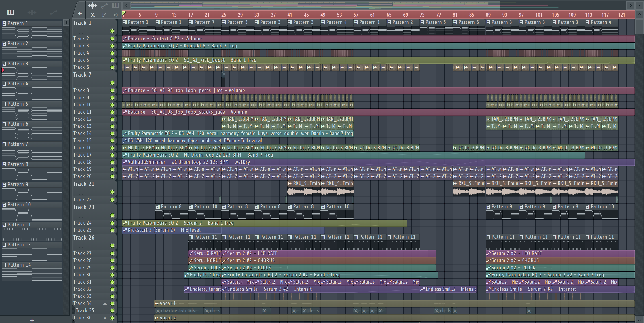Screen dimensions: 644x323
Task: Toggle Track 28 mute light
Action: click(x=112, y=261)
